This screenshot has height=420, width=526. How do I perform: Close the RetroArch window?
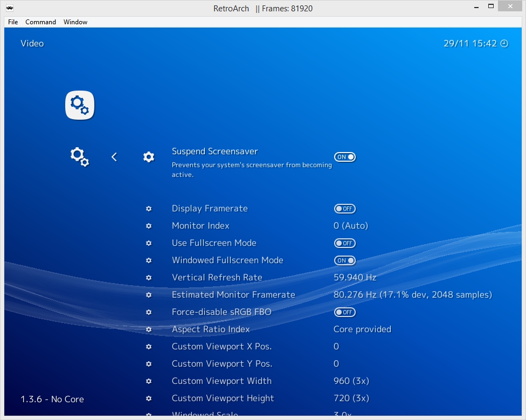point(510,6)
